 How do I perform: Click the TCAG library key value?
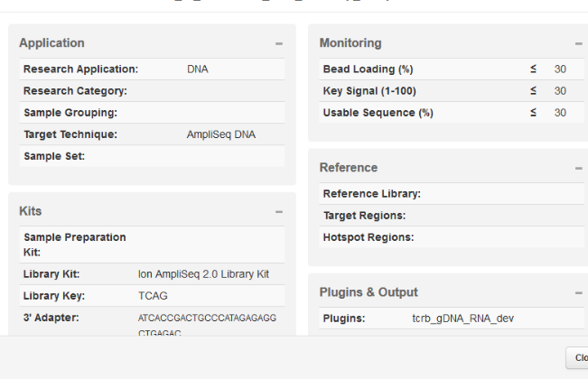pyautogui.click(x=153, y=296)
